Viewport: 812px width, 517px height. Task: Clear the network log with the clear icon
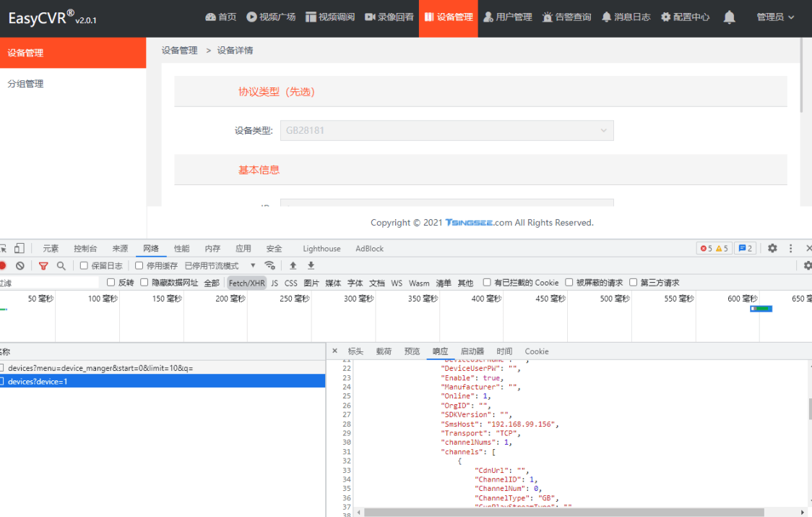tap(20, 266)
